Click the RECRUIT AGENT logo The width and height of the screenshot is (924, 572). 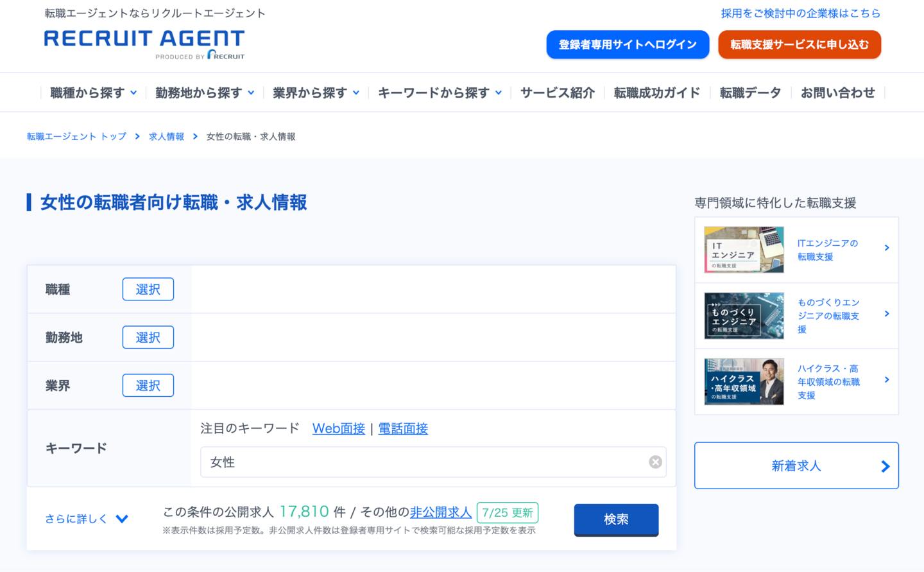tap(144, 44)
